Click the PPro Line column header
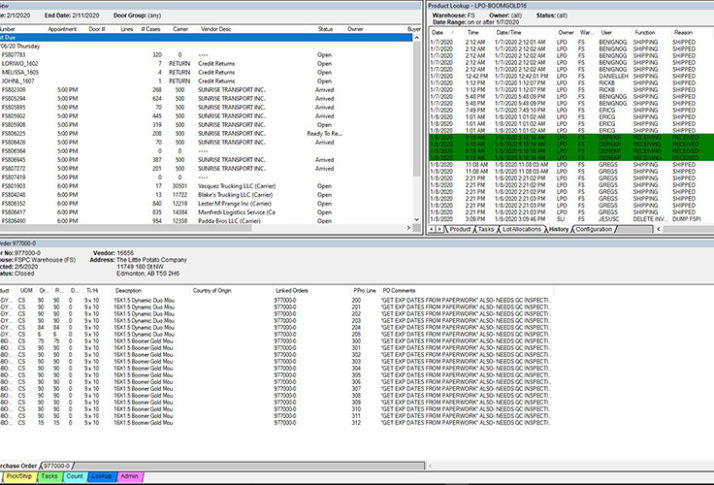This screenshot has height=485, width=714. [364, 291]
